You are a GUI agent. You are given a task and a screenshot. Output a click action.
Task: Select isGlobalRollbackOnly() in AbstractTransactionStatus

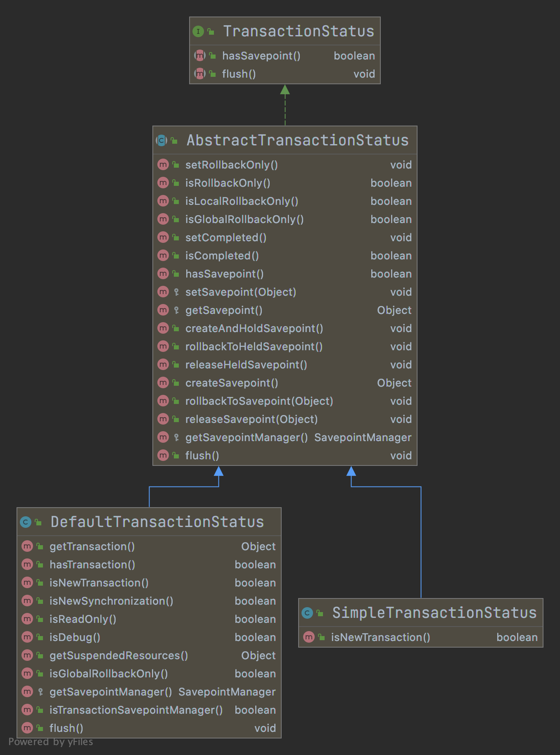pos(244,219)
